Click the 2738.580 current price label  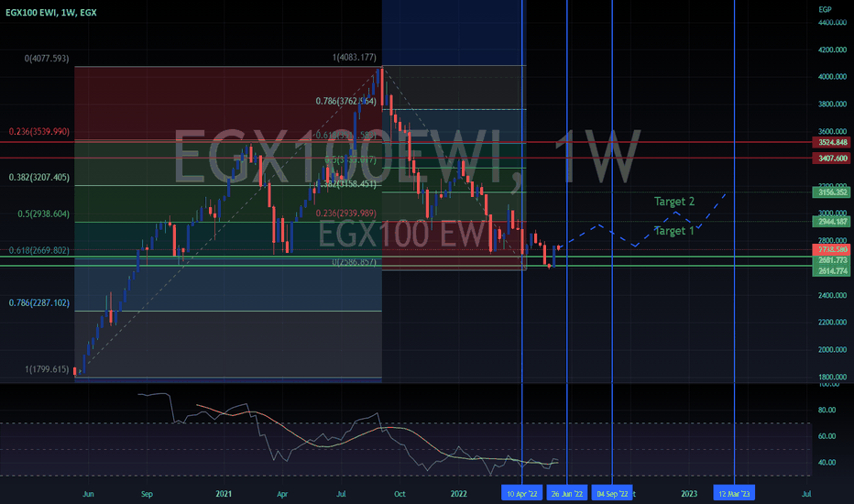[831, 249]
